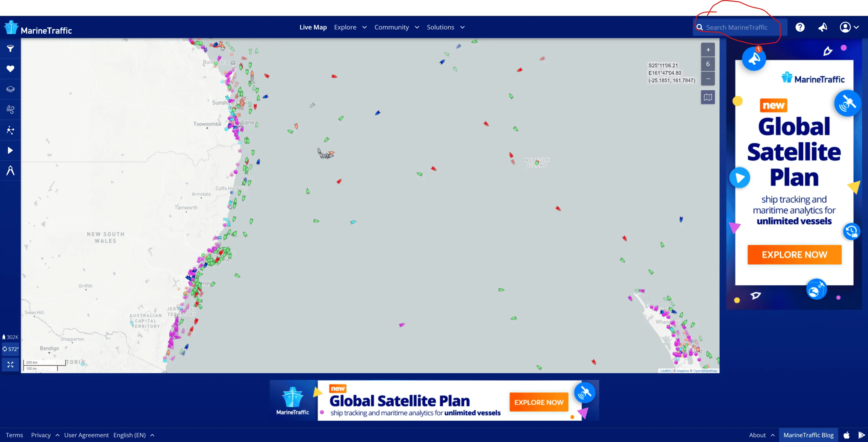Image resolution: width=868 pixels, height=442 pixels.
Task: Open the Leaflet attribution link
Action: pyautogui.click(x=665, y=371)
